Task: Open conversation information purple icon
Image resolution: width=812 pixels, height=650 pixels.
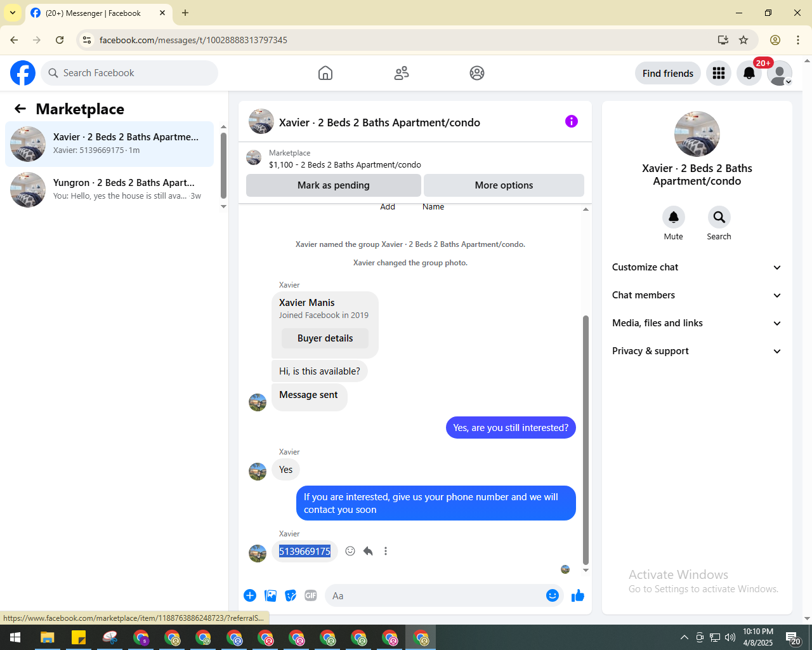Action: 572,121
